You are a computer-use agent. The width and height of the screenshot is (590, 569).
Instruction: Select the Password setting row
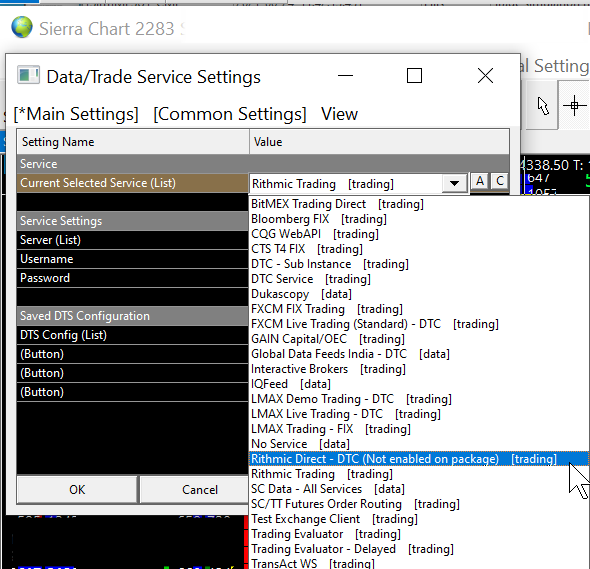click(x=132, y=278)
